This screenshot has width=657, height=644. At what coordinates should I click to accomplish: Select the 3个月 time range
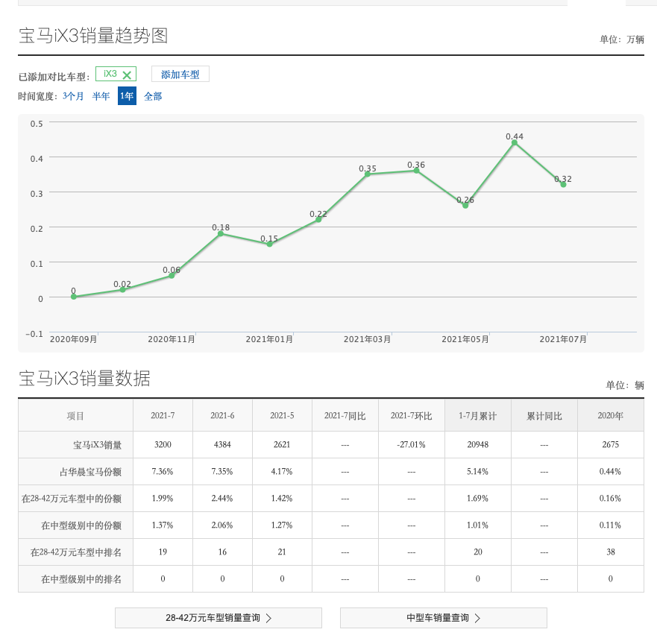tap(73, 96)
